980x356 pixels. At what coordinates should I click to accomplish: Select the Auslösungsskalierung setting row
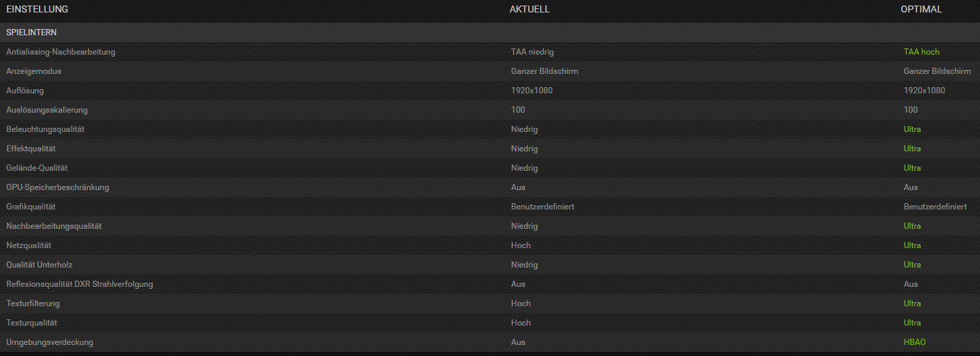click(490, 110)
